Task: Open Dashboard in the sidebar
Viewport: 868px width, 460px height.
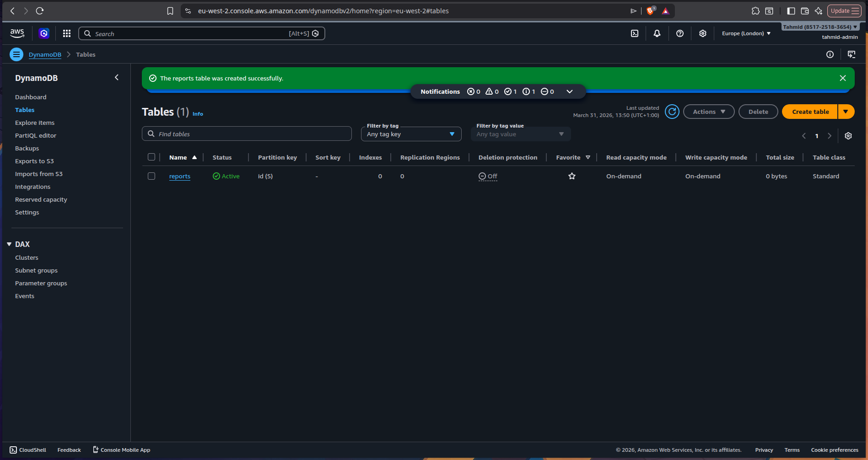Action: pos(31,97)
